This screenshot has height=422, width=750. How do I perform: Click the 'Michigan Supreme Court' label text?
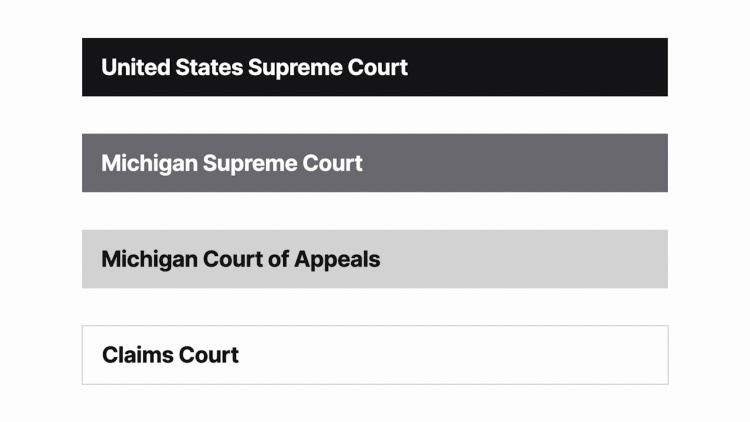click(232, 163)
